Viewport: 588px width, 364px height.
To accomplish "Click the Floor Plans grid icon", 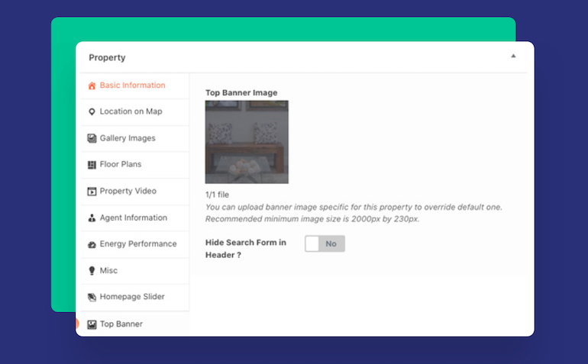I will point(92,165).
